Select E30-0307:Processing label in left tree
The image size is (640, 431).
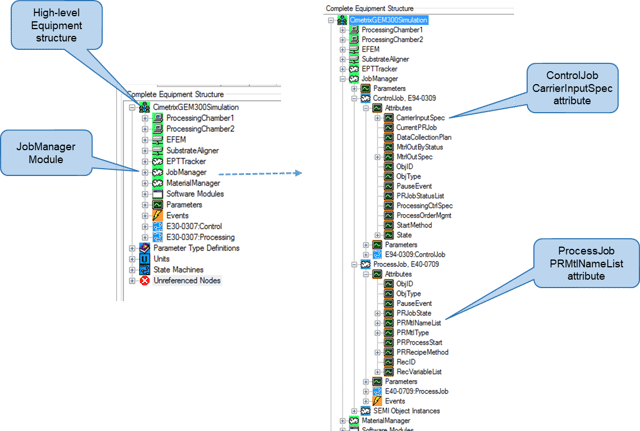point(200,237)
